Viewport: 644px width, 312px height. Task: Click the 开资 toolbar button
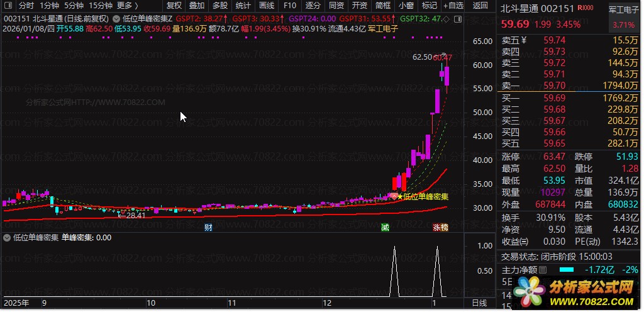tap(360, 5)
